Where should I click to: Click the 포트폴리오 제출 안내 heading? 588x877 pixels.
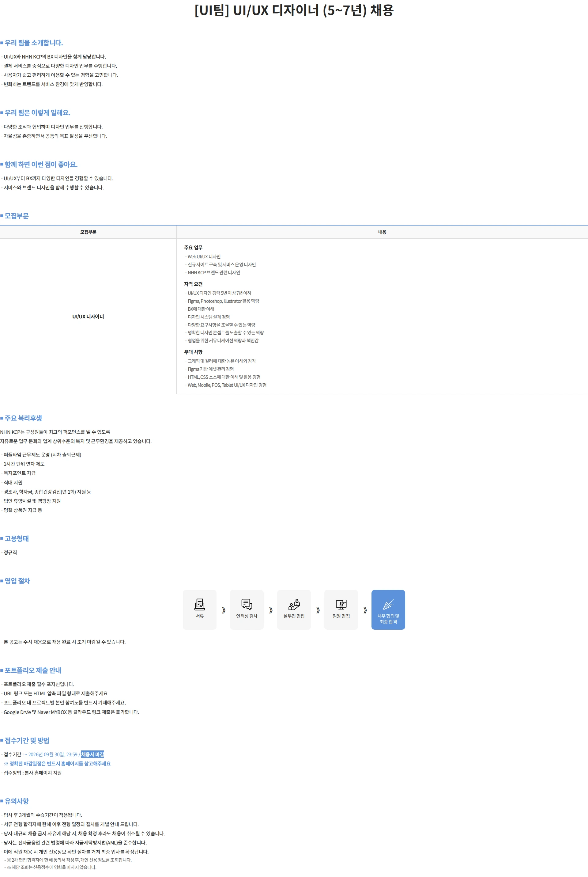click(33, 670)
